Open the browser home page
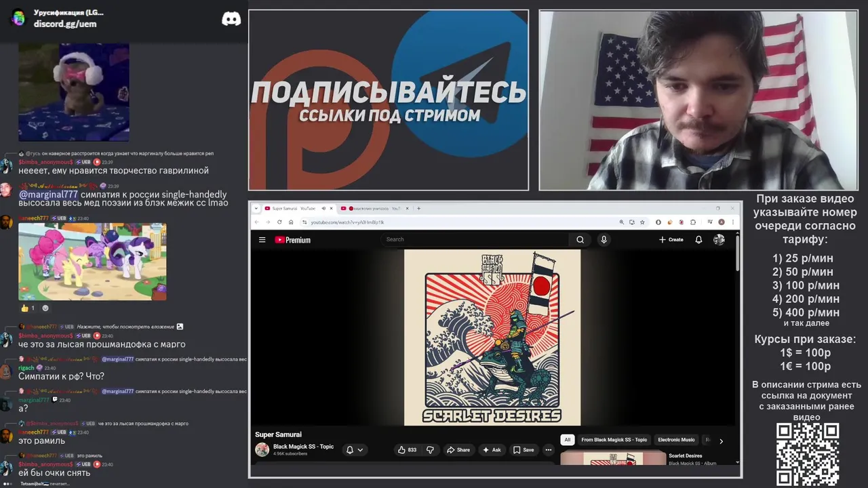The width and height of the screenshot is (868, 488). point(291,222)
